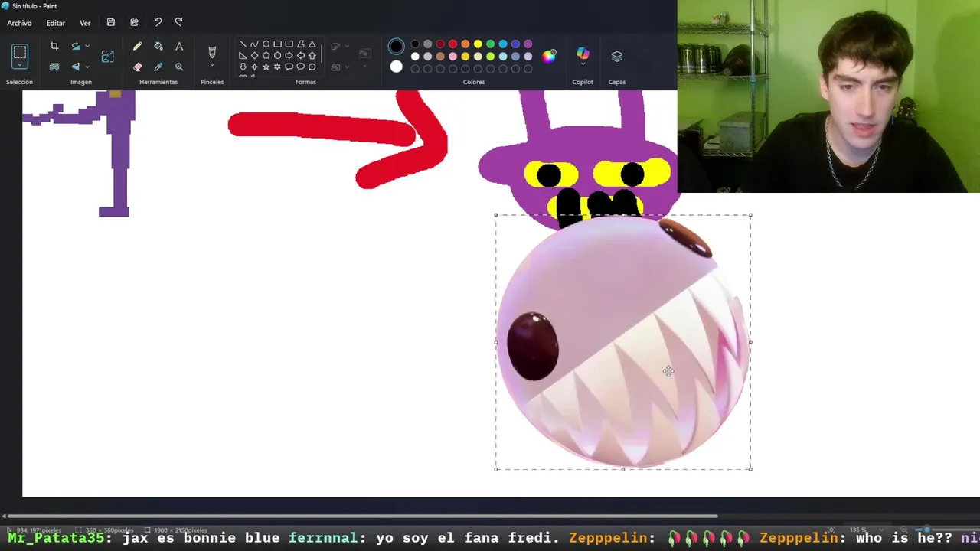980x551 pixels.
Task: Choose the Diamond shape
Action: pos(254,56)
